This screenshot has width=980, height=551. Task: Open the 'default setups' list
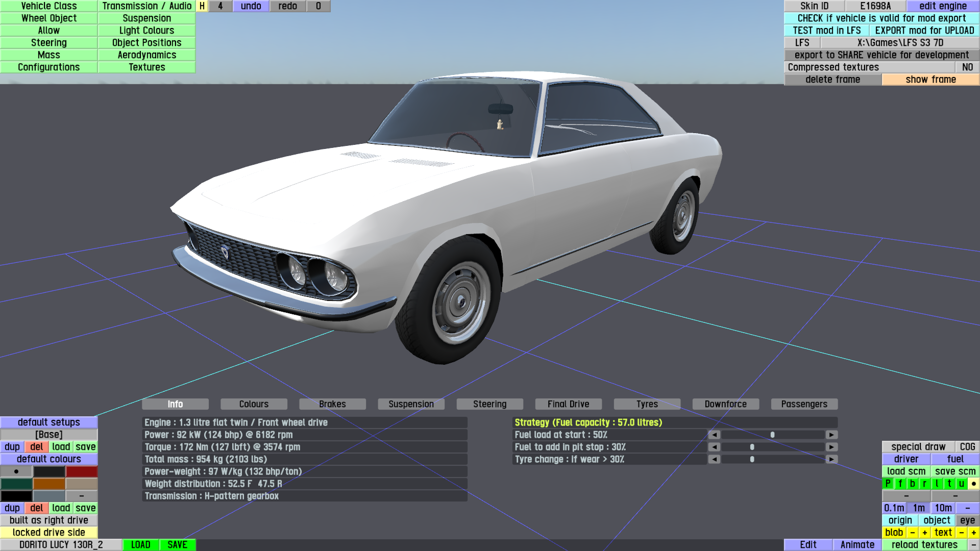[x=49, y=422]
